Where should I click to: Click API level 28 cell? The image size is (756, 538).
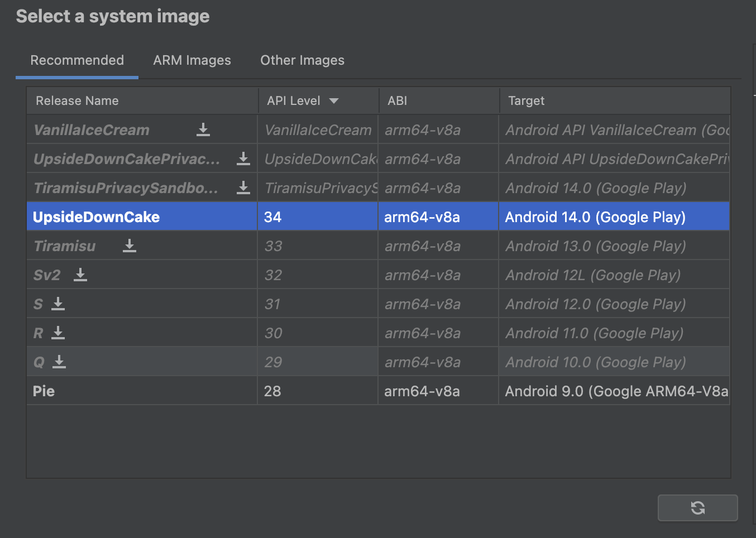pos(318,391)
